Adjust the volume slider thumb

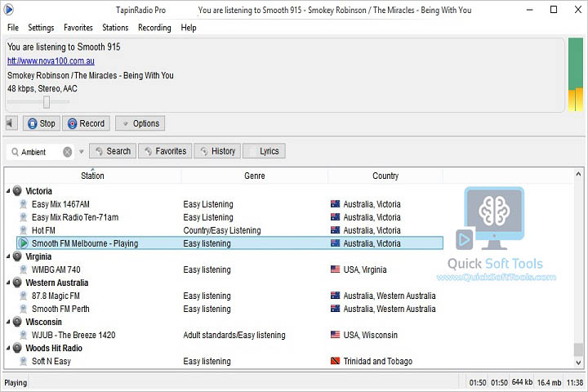47,101
